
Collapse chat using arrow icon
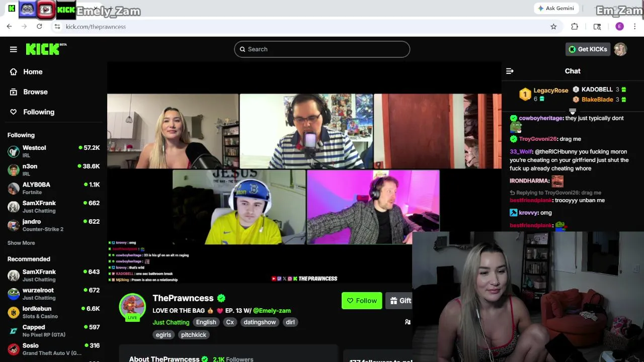(x=510, y=71)
